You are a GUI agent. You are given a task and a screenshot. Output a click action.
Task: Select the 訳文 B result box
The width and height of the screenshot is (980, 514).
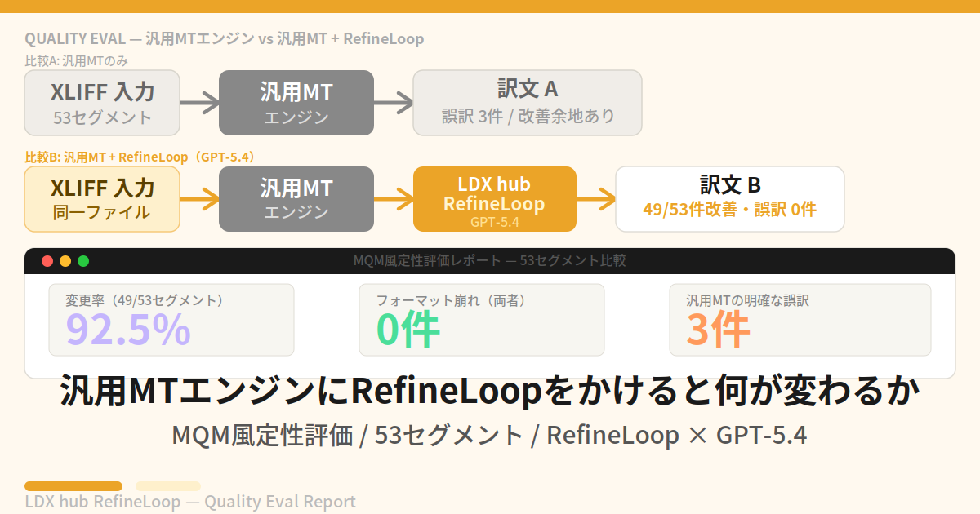(x=730, y=199)
